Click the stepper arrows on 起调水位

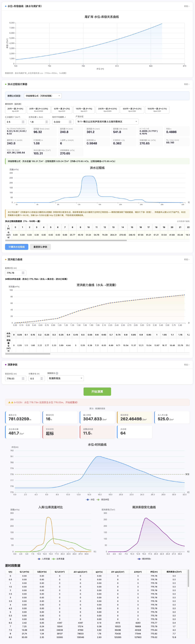click(23, 273)
